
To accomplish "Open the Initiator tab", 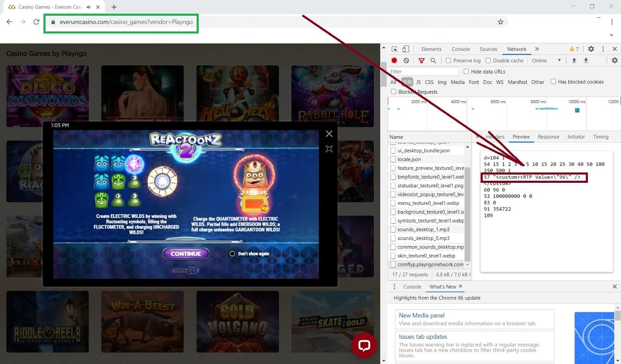I will click(576, 137).
